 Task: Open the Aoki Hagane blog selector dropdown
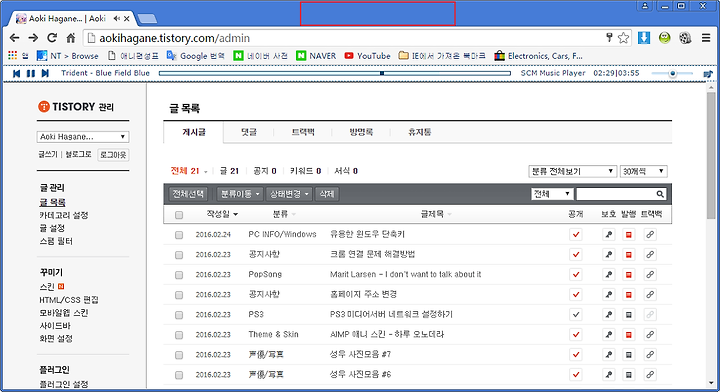point(83,137)
